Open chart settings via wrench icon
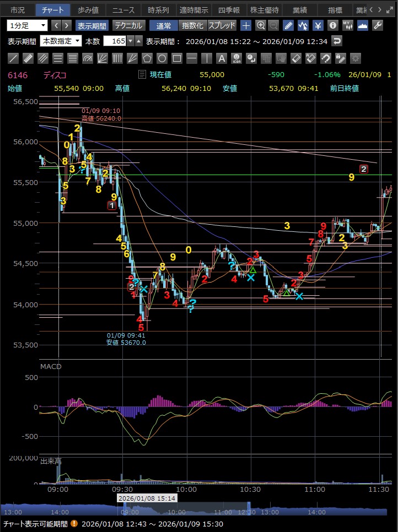The image size is (398, 532). pyautogui.click(x=378, y=25)
